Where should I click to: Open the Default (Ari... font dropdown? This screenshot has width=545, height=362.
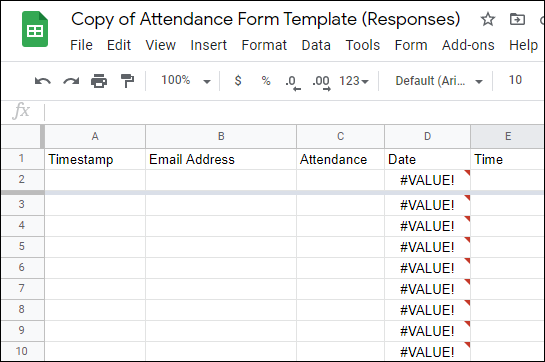pyautogui.click(x=439, y=81)
